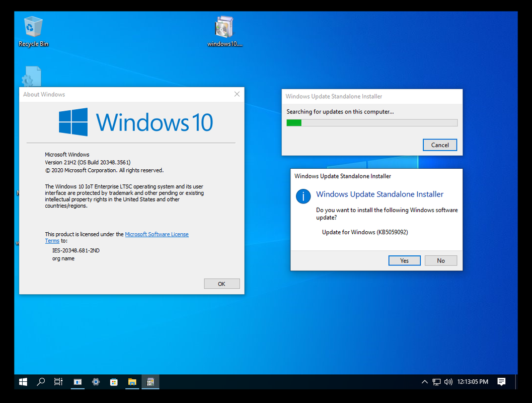The image size is (532, 403).
Task: Click the Microsoft Windows text line
Action: [67, 155]
